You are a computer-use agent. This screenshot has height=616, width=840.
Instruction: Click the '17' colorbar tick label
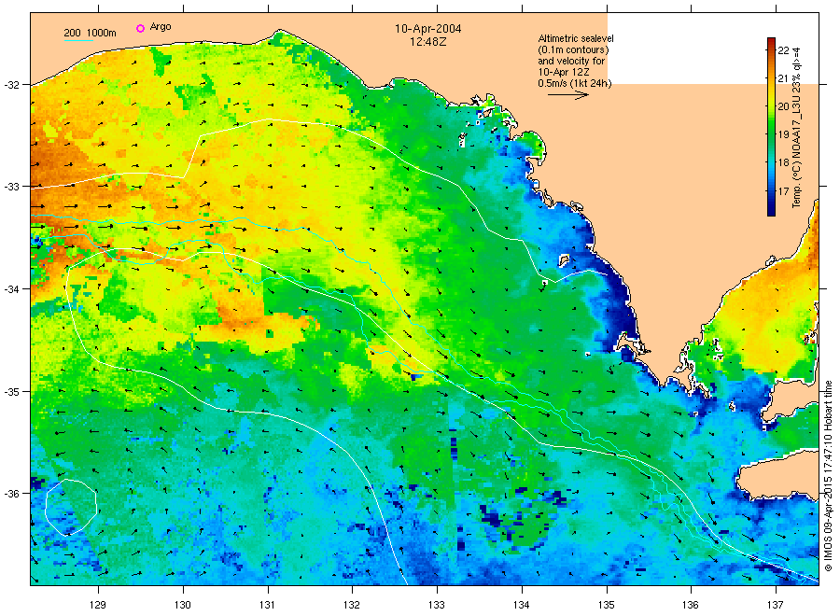pyautogui.click(x=783, y=190)
